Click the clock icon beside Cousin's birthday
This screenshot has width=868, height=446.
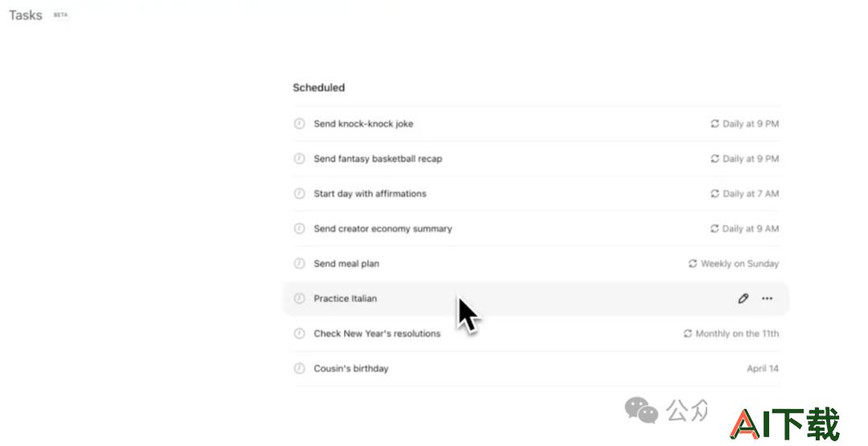[300, 369]
